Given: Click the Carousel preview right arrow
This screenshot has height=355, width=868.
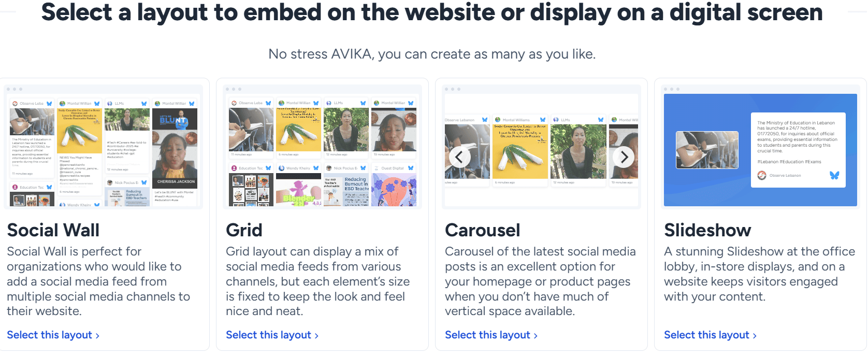Looking at the screenshot, I should tap(624, 157).
